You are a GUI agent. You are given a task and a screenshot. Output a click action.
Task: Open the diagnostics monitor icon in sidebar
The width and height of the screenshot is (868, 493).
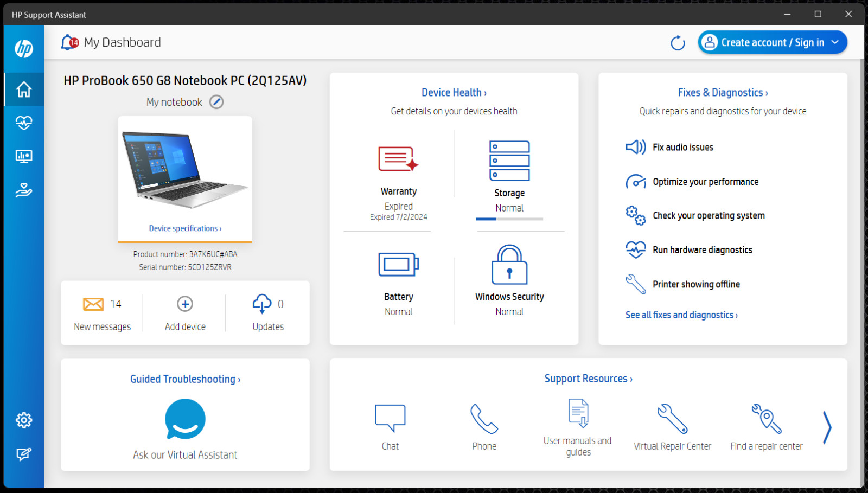click(24, 157)
